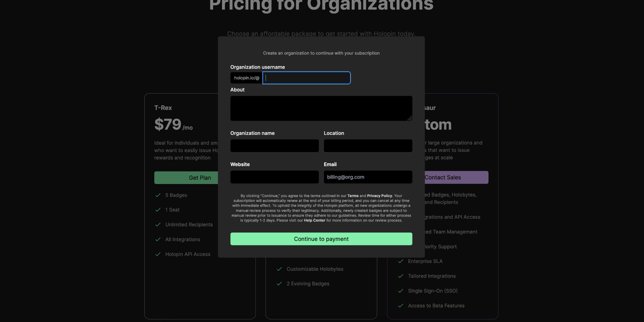644x322 pixels.
Task: Click the Continue to payment button
Action: (x=321, y=239)
